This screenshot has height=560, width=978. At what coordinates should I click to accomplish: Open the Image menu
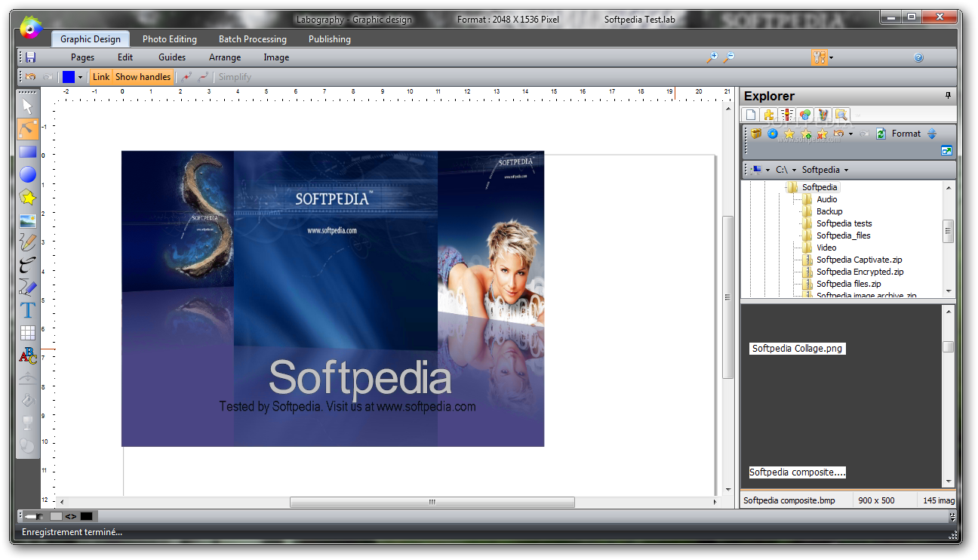click(276, 57)
